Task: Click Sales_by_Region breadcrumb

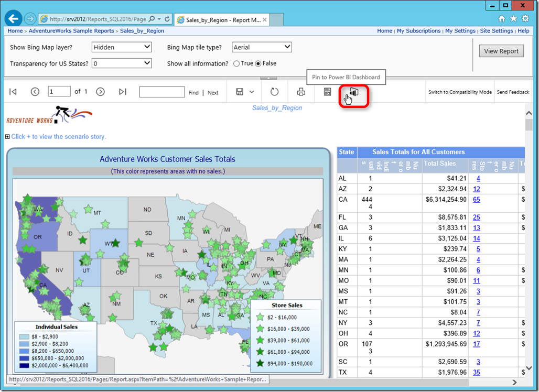Action: tap(142, 30)
